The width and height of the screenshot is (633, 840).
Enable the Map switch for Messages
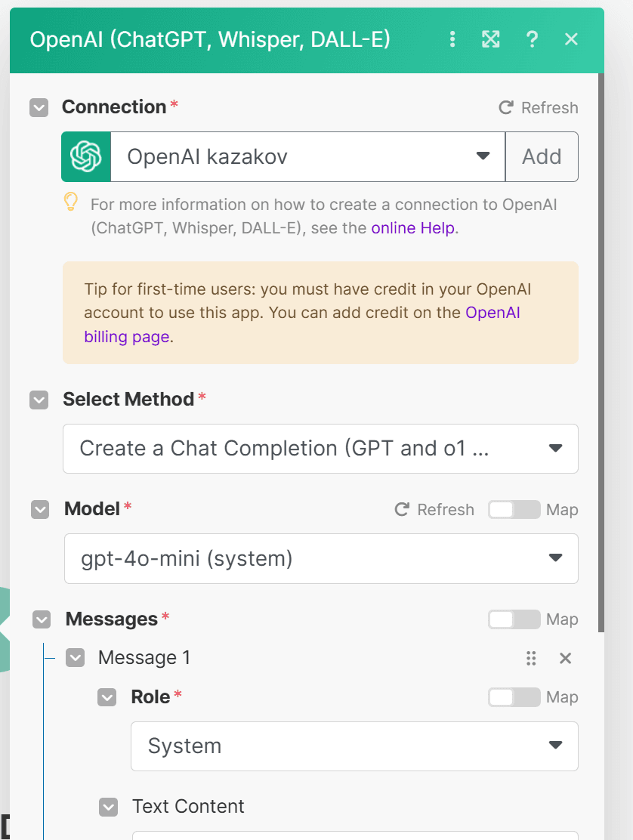click(x=514, y=619)
